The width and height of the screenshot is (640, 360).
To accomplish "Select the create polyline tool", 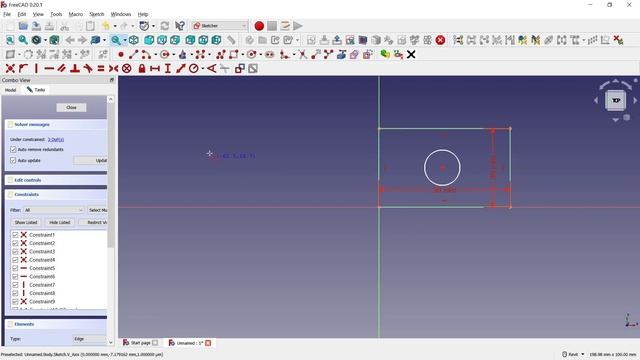I will [x=221, y=54].
